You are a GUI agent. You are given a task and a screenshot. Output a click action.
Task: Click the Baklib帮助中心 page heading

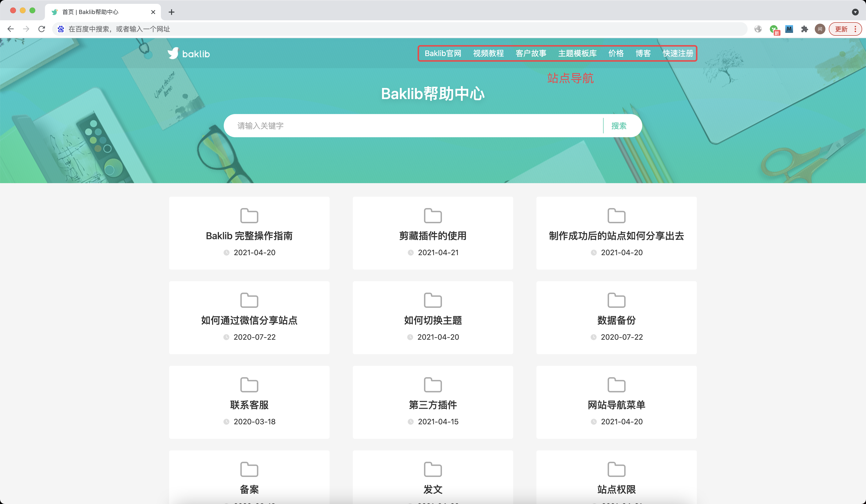(x=433, y=94)
